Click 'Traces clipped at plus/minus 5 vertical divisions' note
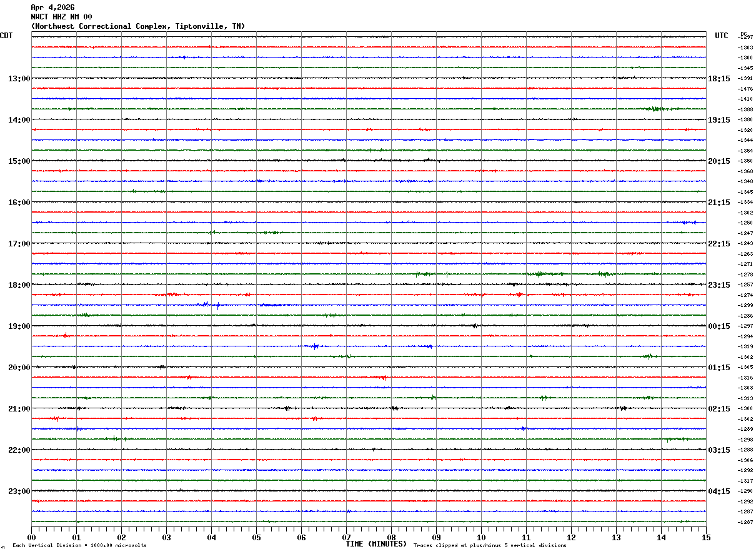This screenshot has height=554, width=756. click(490, 546)
